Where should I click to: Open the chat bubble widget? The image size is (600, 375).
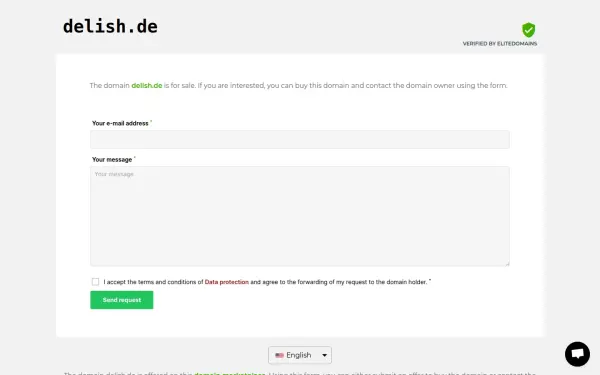coord(577,354)
